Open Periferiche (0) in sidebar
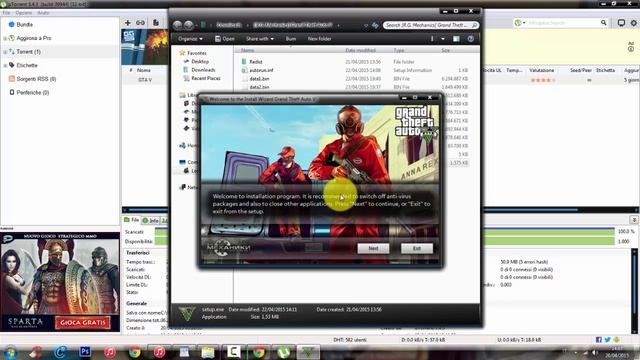 click(33, 93)
